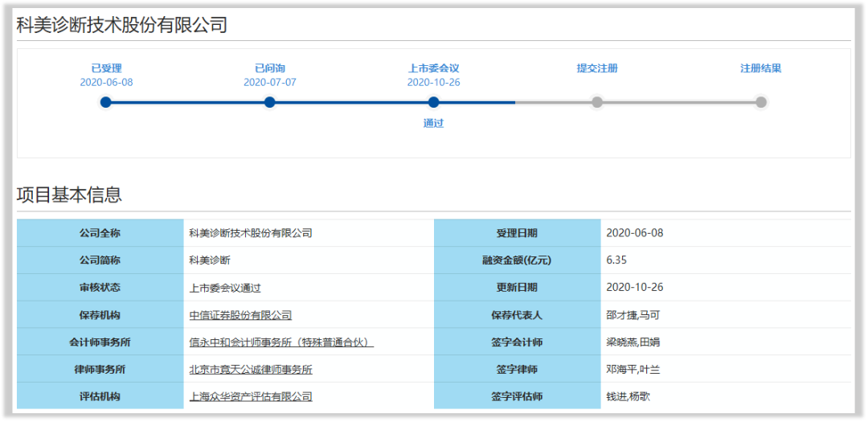This screenshot has width=868, height=422.
Task: Click the 已受理 timeline step dot
Action: tap(106, 102)
